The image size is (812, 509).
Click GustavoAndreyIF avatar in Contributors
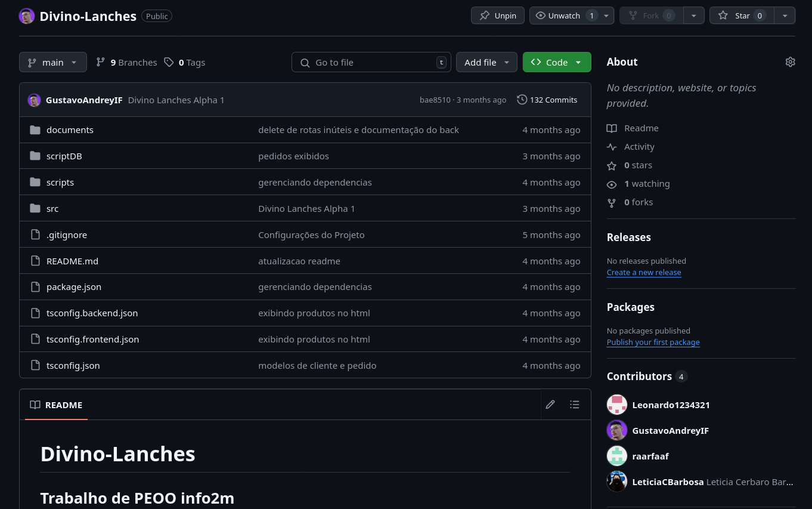(x=616, y=430)
